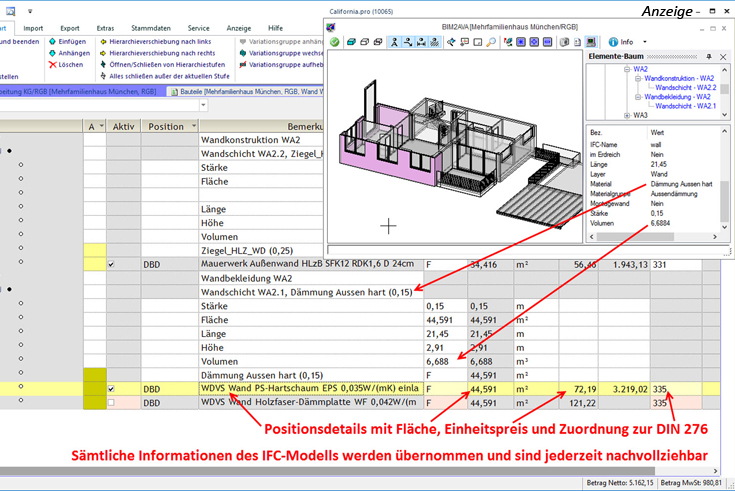The width and height of the screenshot is (735, 491).
Task: Click the Anhängen icon in ribbon
Action: 51,53
